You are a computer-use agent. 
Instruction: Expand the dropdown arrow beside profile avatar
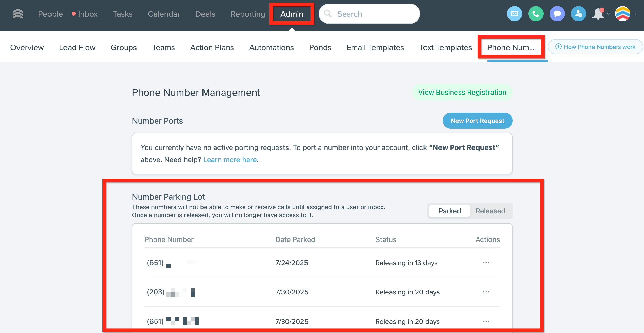[635, 15]
